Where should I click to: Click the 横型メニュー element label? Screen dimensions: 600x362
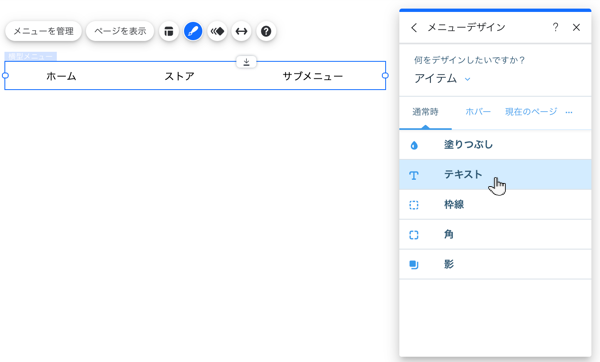point(31,57)
